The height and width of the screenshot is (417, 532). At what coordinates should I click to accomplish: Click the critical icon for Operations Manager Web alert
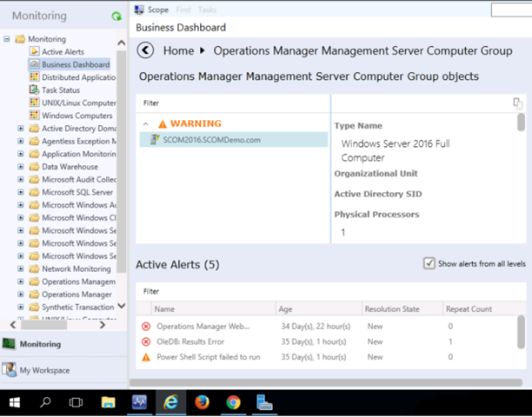pos(146,327)
